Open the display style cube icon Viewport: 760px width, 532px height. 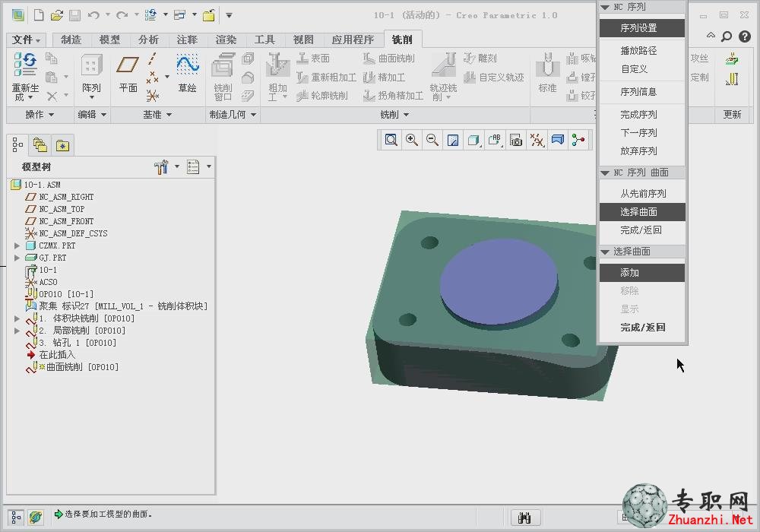(x=473, y=141)
